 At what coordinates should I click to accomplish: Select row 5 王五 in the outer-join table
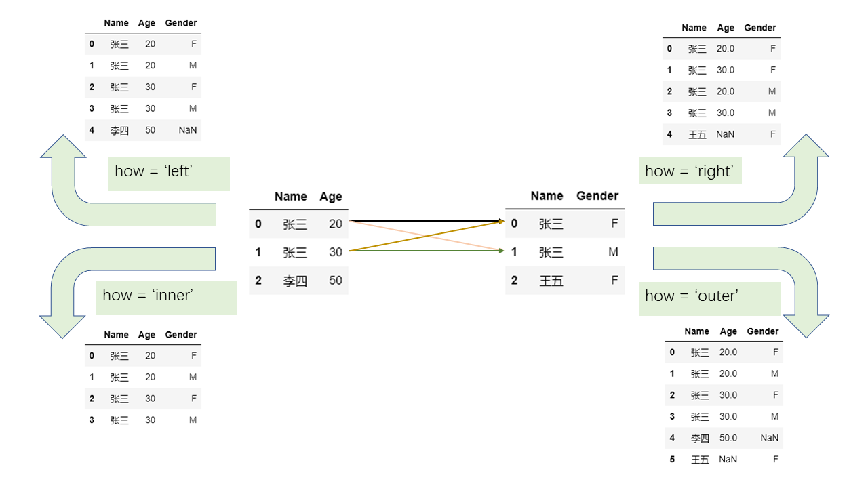[x=724, y=460]
